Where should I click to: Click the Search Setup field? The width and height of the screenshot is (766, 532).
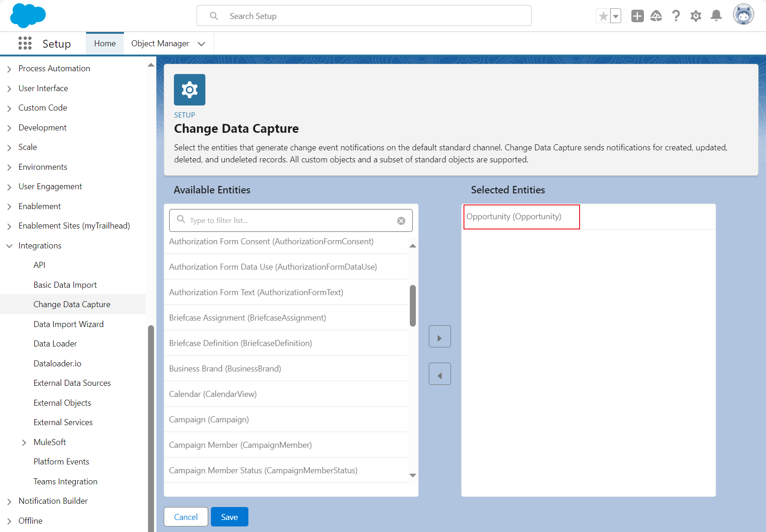click(x=364, y=16)
